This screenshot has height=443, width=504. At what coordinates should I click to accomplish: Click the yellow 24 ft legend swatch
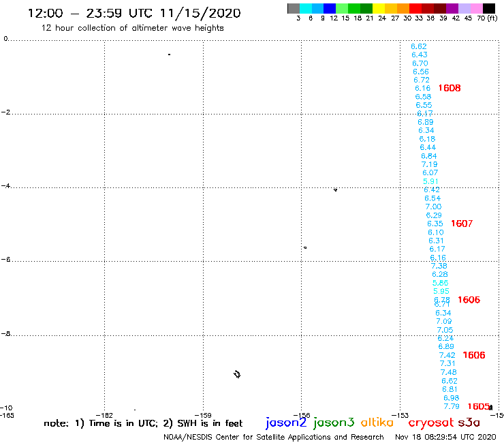(x=379, y=8)
